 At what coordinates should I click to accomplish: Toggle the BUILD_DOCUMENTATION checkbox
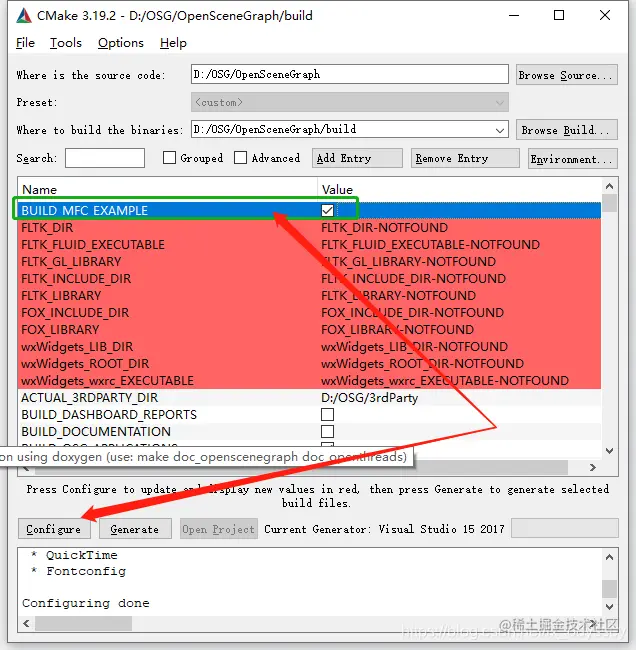pos(328,432)
